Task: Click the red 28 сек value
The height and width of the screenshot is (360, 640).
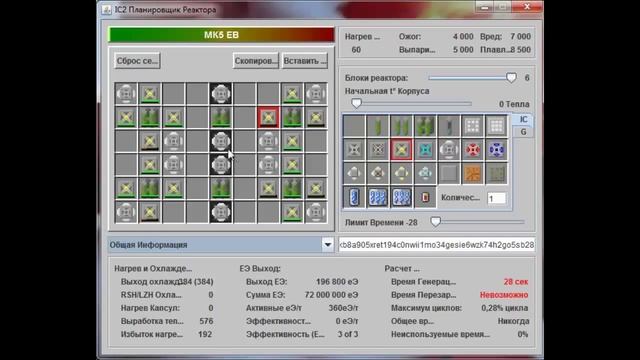Action: tap(516, 282)
